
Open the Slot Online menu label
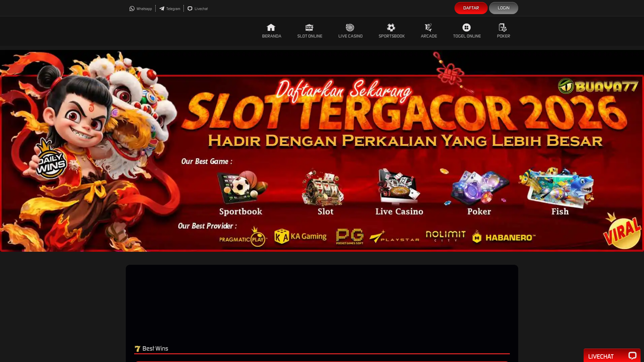pos(310,36)
